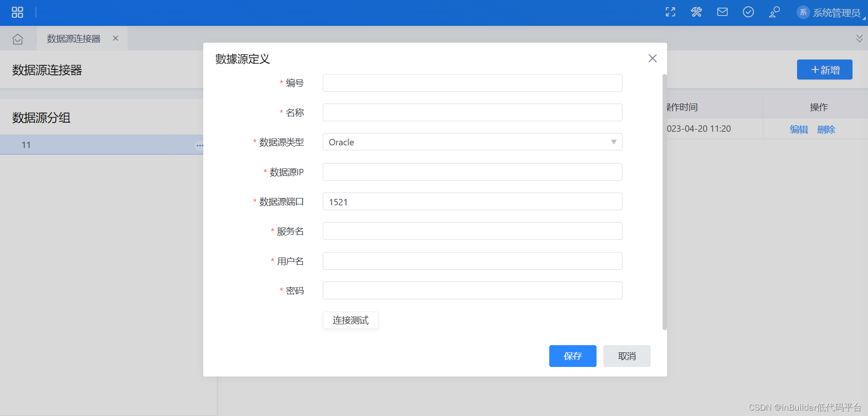Click the 取消 button
Image resolution: width=868 pixels, height=416 pixels.
point(627,356)
